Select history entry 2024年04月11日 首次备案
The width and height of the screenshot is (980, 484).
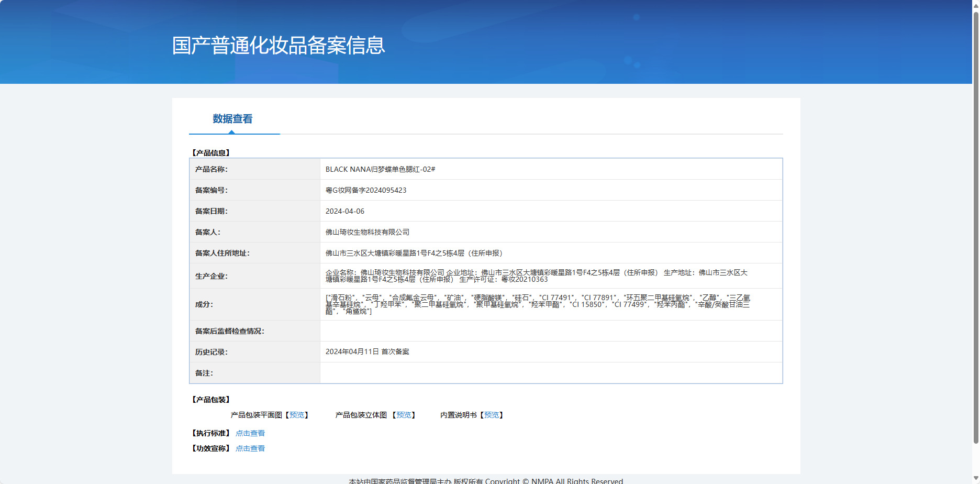pos(367,351)
